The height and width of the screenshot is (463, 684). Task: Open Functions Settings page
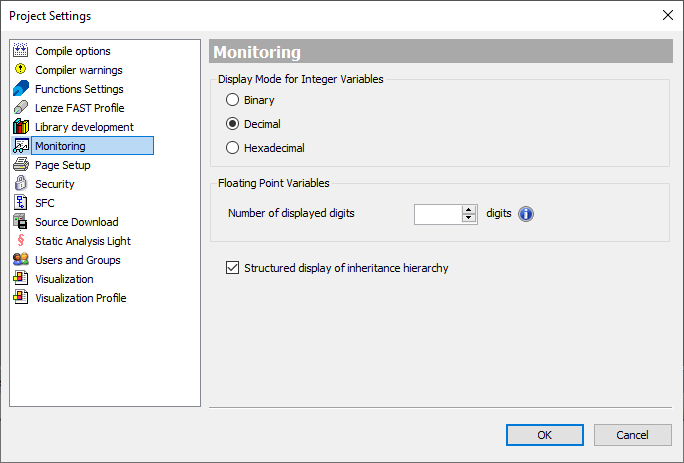pyautogui.click(x=79, y=89)
